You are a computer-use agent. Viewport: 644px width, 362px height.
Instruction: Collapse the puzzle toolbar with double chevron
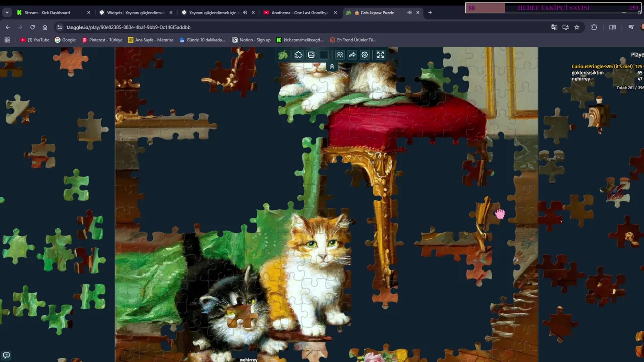point(332,66)
